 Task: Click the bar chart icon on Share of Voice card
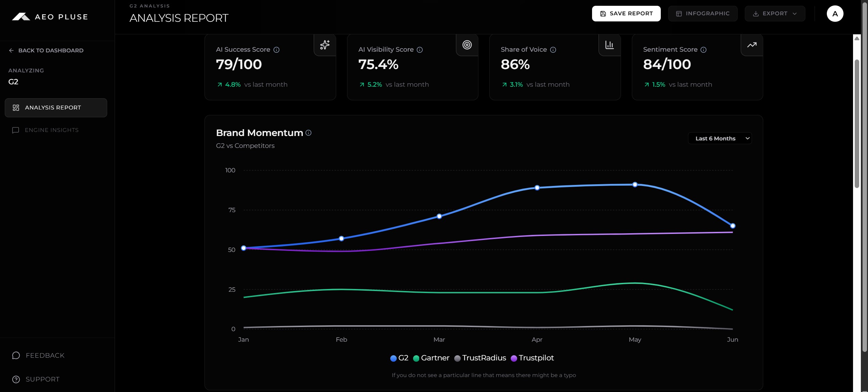tap(609, 45)
